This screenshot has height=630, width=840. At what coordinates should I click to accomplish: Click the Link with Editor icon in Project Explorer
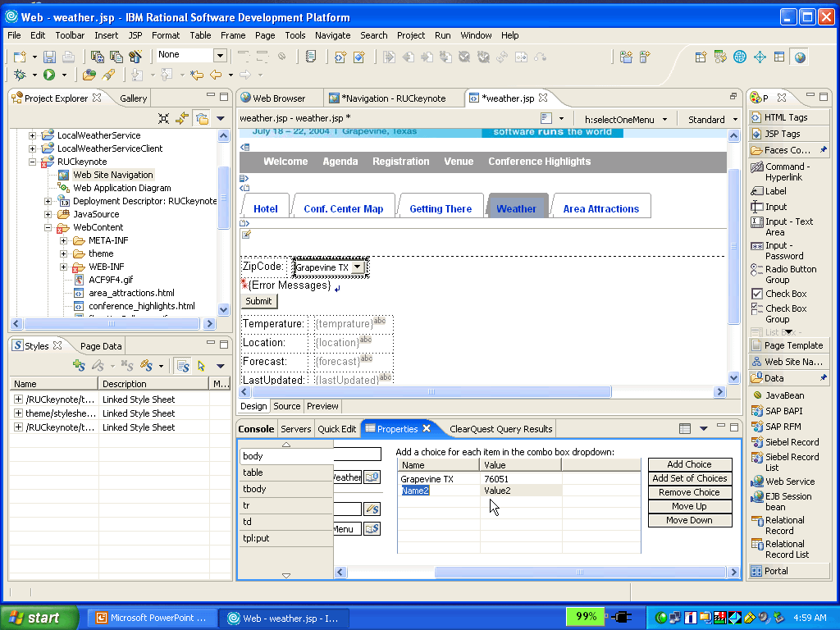pyautogui.click(x=182, y=118)
